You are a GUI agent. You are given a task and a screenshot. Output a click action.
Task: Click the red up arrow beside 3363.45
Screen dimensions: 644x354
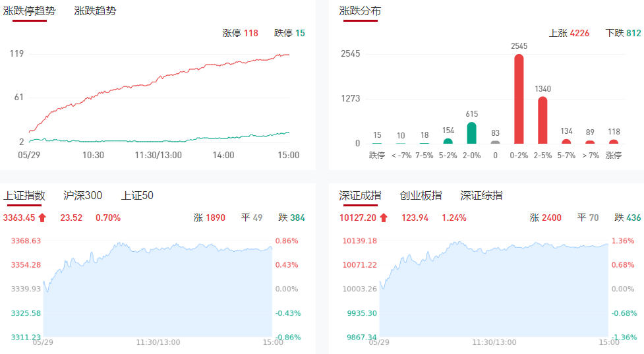tap(42, 218)
